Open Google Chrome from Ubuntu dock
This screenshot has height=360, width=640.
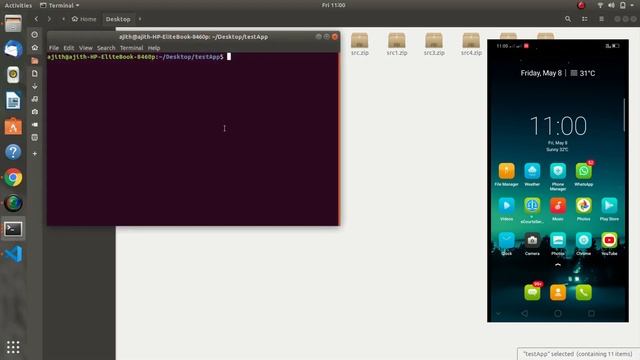(13, 178)
